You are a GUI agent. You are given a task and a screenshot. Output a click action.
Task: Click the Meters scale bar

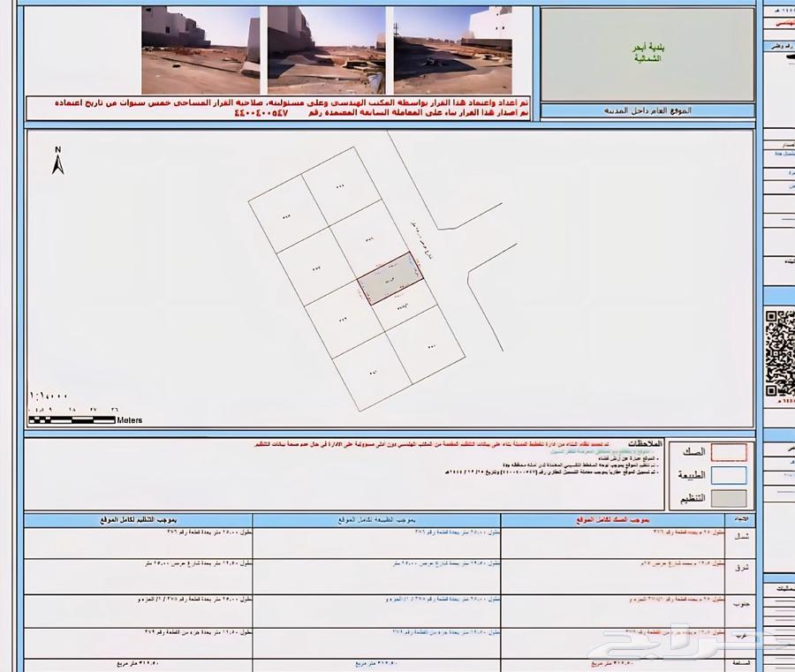tap(74, 420)
